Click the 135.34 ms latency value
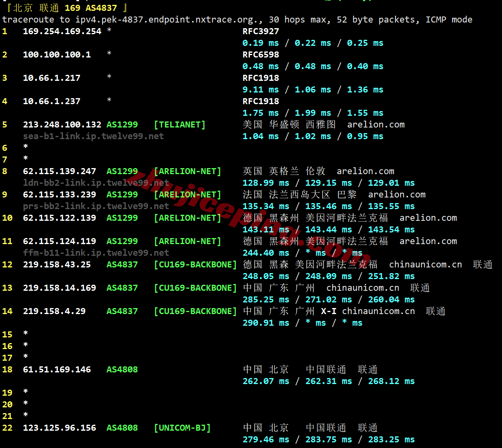The width and height of the screenshot is (502, 448). point(266,206)
